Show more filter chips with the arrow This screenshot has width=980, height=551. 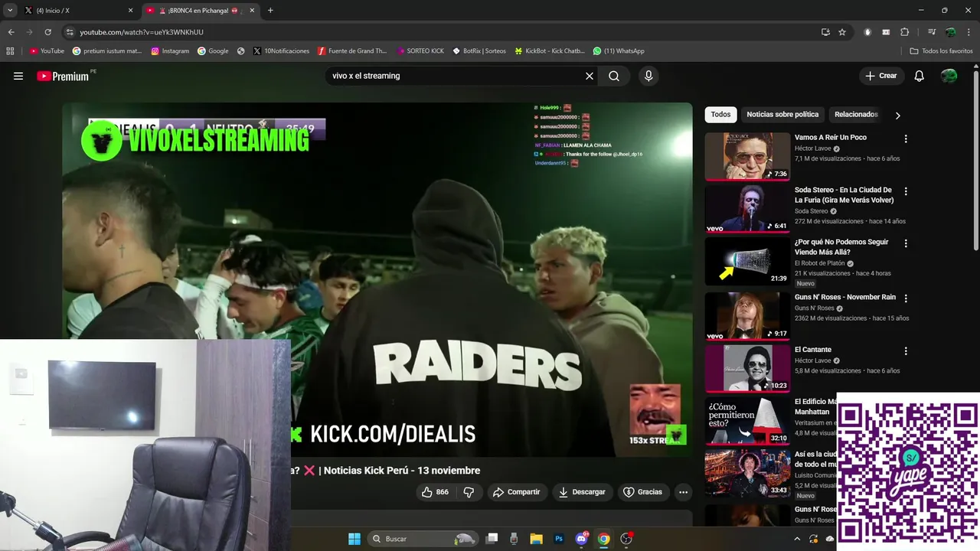point(897,116)
